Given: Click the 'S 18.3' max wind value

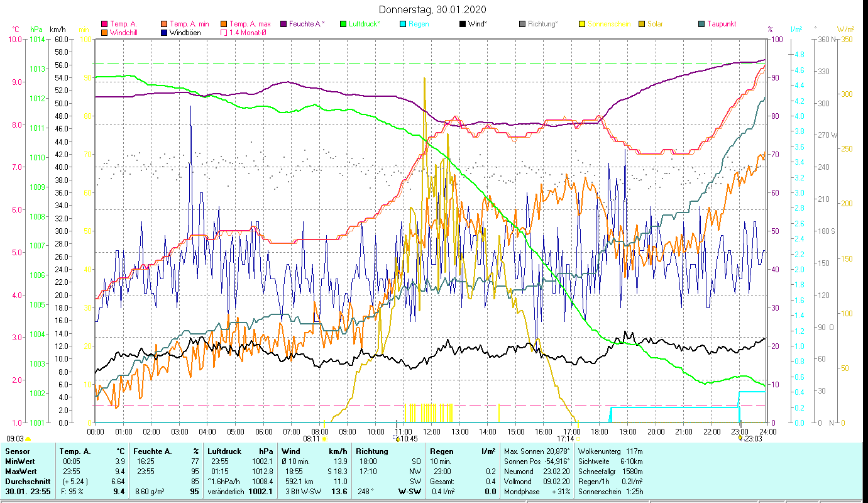Looking at the screenshot, I should point(337,472).
